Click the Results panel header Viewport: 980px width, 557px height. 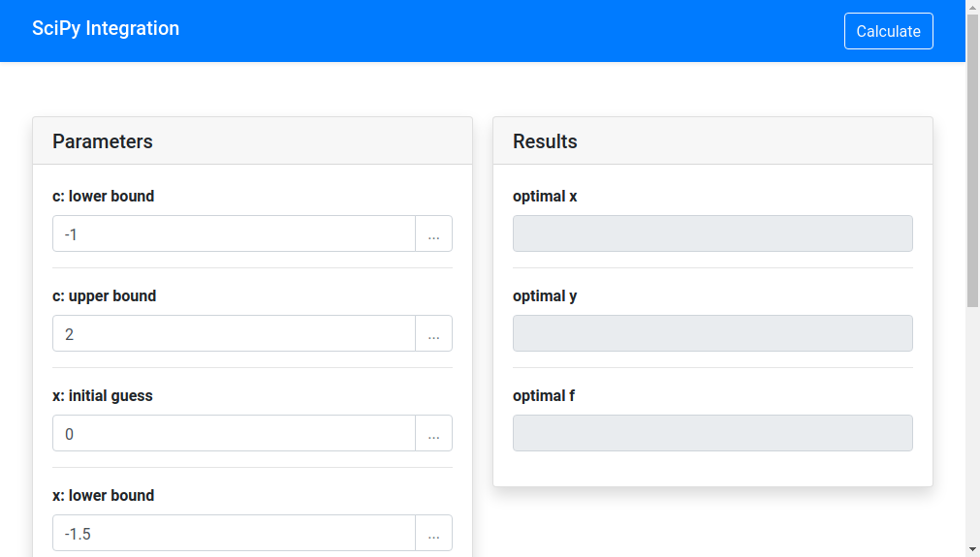pyautogui.click(x=712, y=141)
